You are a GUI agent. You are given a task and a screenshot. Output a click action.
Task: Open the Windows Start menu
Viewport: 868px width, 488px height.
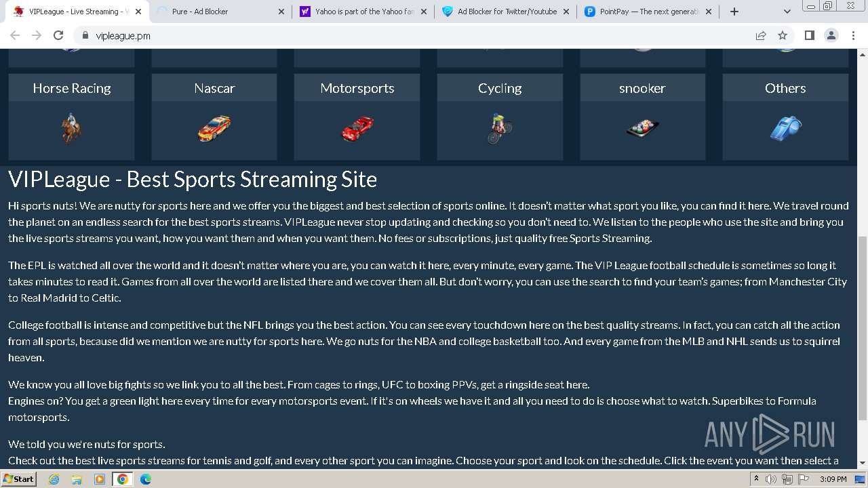(19, 479)
